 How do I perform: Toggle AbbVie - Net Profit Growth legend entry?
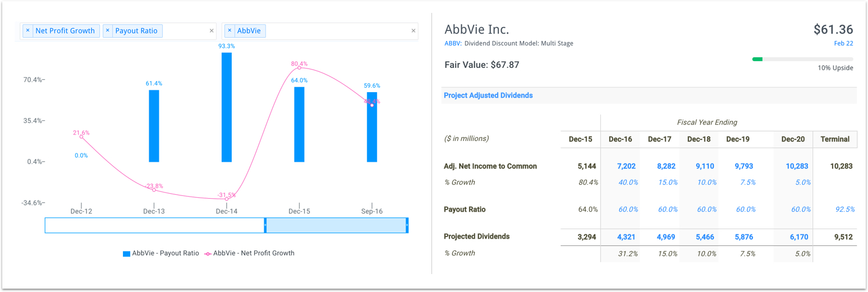click(x=249, y=253)
